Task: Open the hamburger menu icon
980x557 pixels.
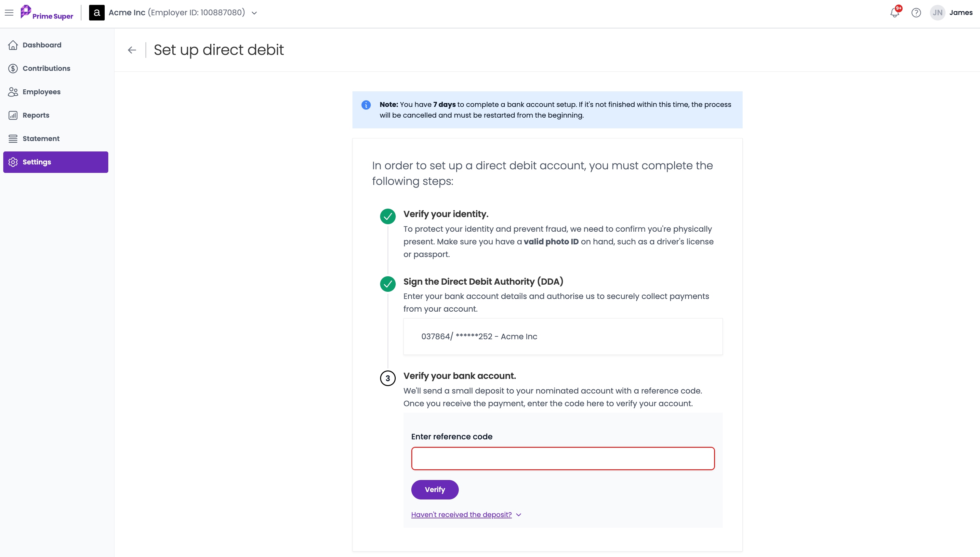Action: tap(9, 13)
